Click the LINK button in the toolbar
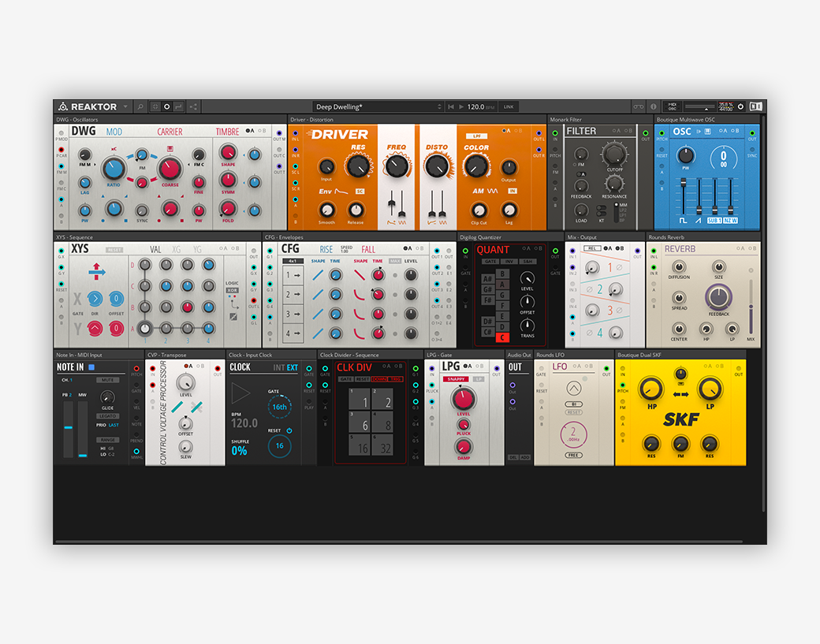 (509, 106)
